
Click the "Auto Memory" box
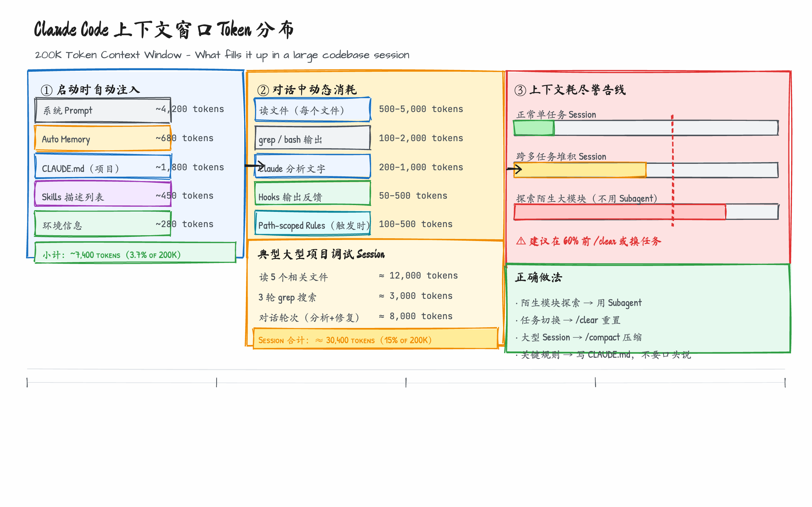(103, 138)
